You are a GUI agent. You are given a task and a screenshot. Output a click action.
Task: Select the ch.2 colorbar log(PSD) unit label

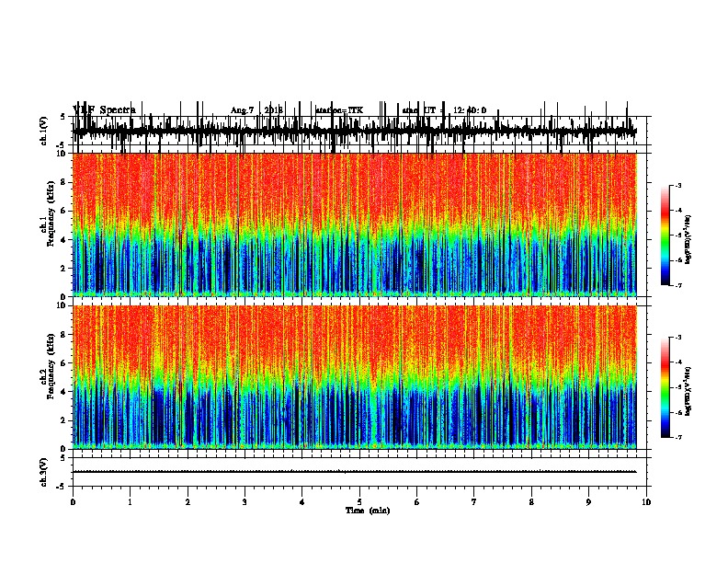[x=688, y=392]
